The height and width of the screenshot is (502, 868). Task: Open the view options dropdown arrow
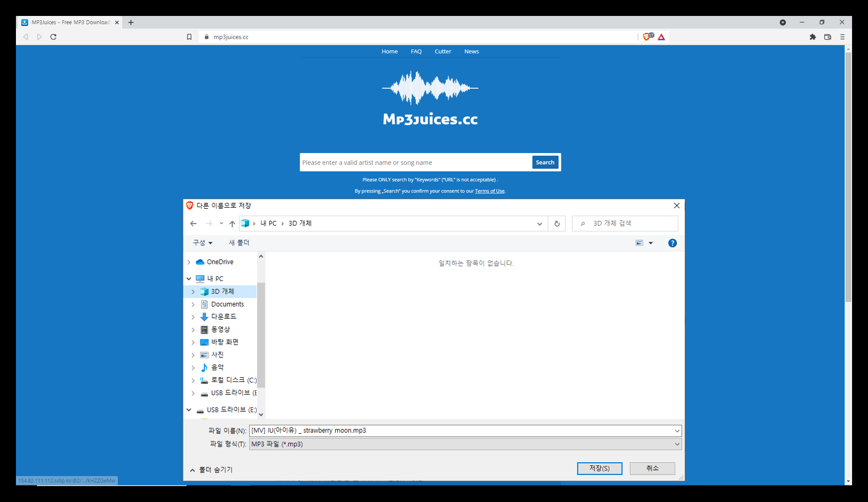click(651, 243)
